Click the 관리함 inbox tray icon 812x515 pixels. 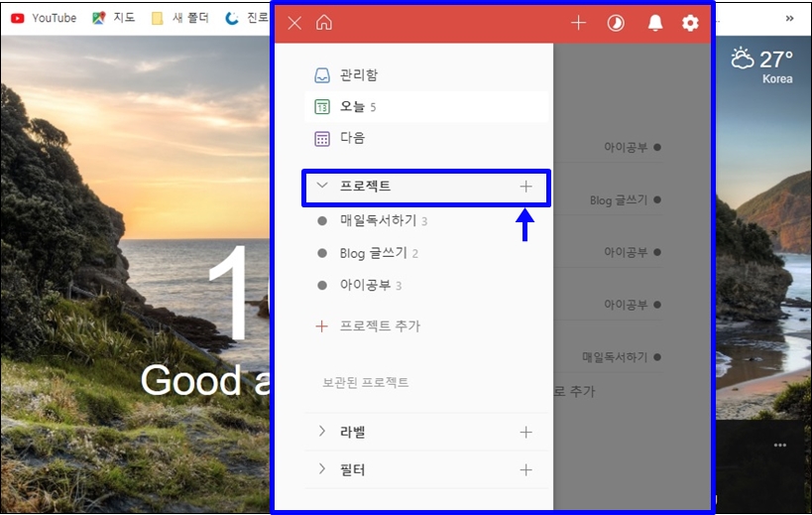[322, 75]
